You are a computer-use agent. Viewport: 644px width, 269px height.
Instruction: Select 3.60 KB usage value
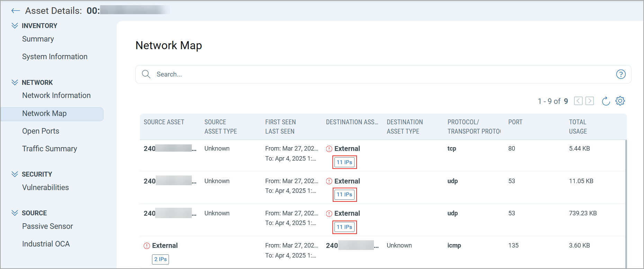click(x=579, y=245)
